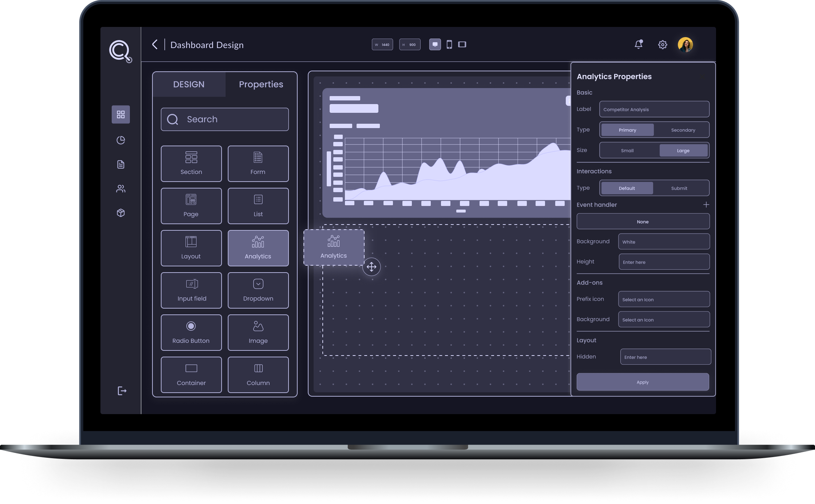Viewport: 815px width, 504px height.
Task: Select the mobile phone preview icon
Action: click(449, 44)
